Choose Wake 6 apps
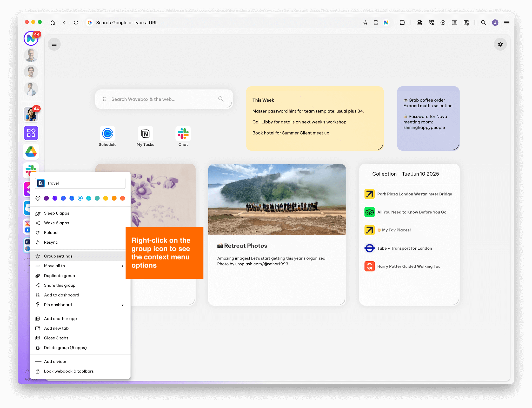Screen dimensions: 532x408 coord(80,223)
